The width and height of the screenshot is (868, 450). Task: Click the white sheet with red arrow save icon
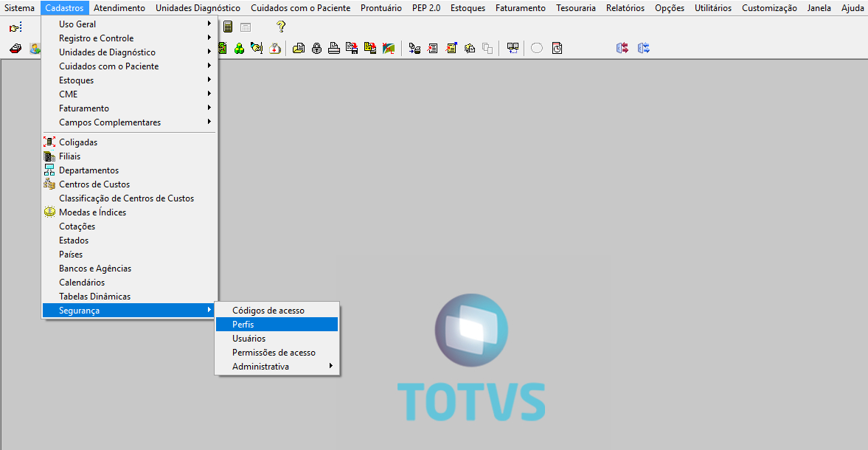(352, 49)
